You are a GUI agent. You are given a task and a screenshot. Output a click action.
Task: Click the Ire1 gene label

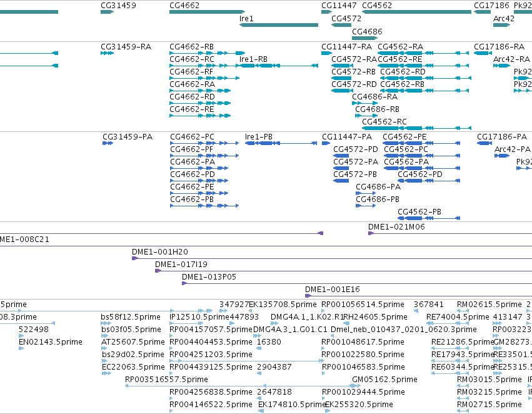click(x=246, y=18)
